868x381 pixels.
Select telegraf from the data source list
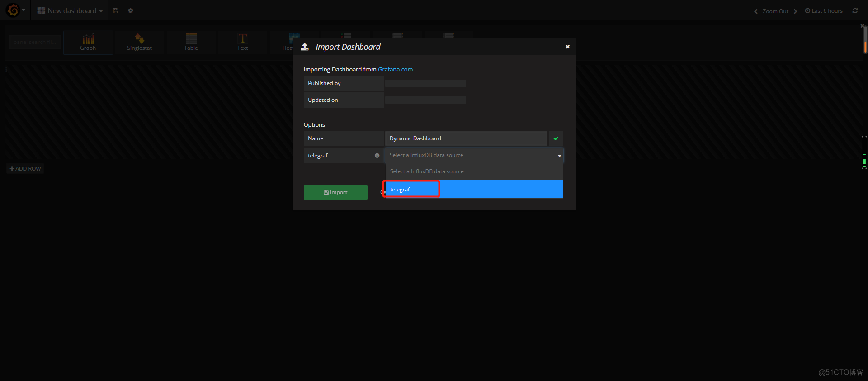pos(474,189)
